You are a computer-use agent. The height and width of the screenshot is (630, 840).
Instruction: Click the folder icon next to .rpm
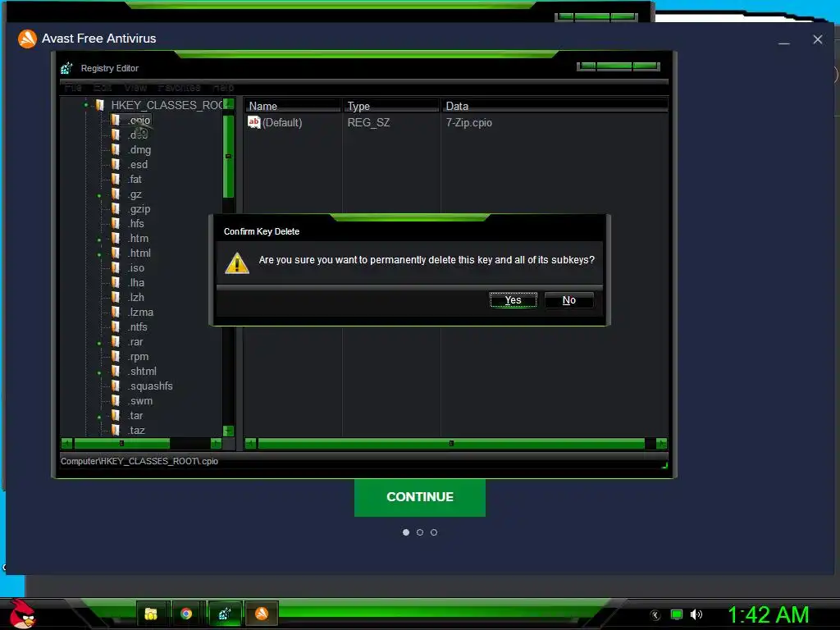115,356
